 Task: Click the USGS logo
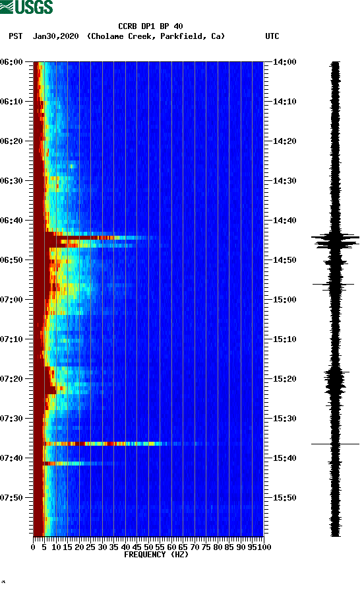26,7
